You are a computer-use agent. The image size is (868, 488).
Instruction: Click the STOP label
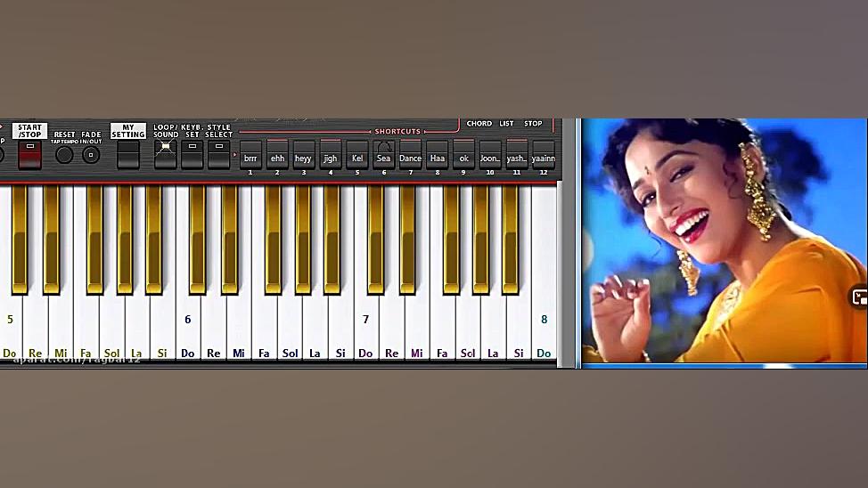[533, 124]
